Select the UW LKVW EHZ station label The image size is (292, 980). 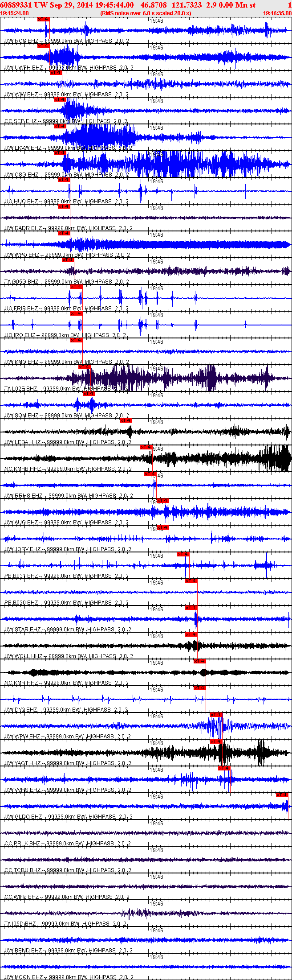[x=23, y=148]
